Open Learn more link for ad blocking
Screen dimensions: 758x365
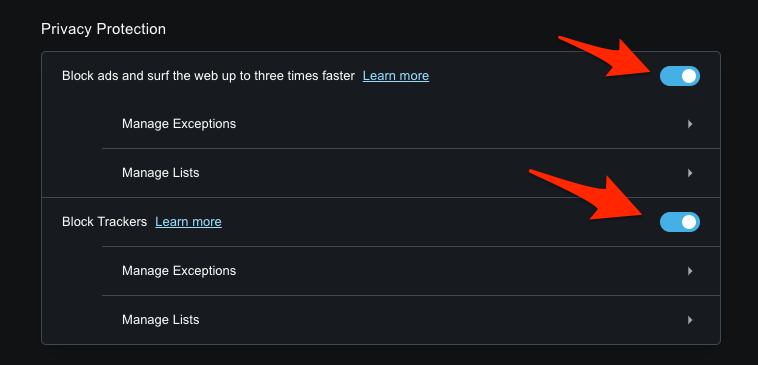click(396, 76)
